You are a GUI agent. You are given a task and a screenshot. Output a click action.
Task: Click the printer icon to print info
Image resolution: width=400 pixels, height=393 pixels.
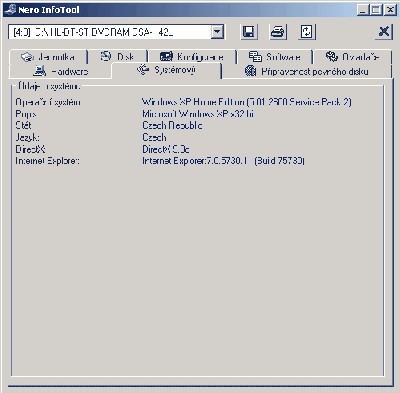278,32
